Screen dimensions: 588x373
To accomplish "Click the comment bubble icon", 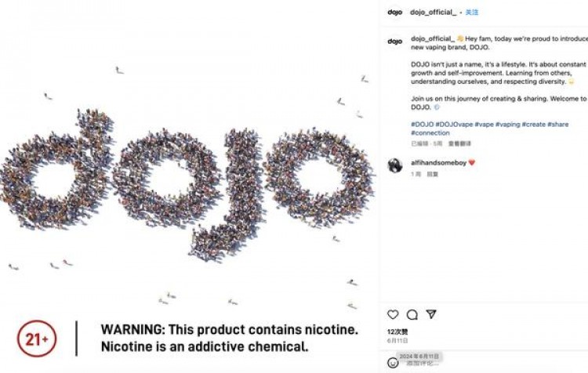I will 412,314.
